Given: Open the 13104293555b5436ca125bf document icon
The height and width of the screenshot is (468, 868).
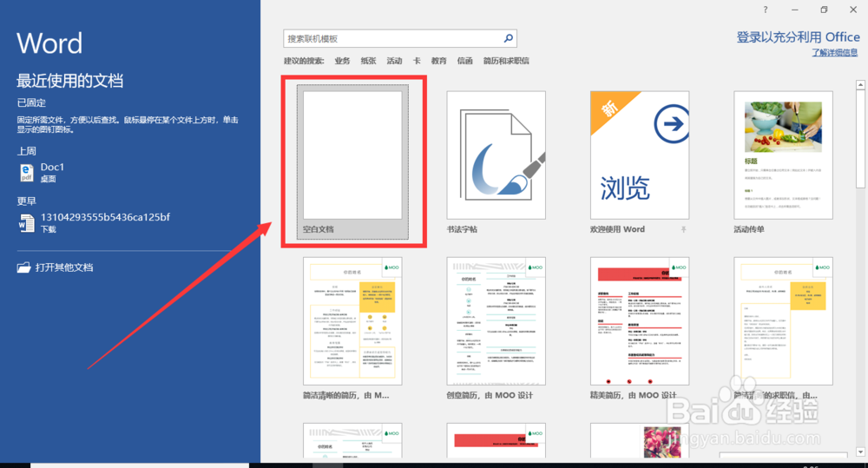Looking at the screenshot, I should [x=27, y=223].
